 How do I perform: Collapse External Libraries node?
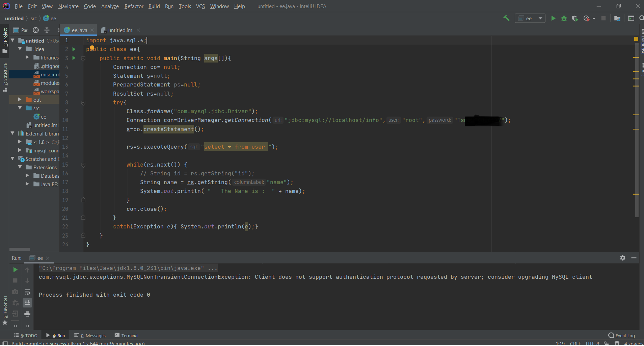pos(12,133)
